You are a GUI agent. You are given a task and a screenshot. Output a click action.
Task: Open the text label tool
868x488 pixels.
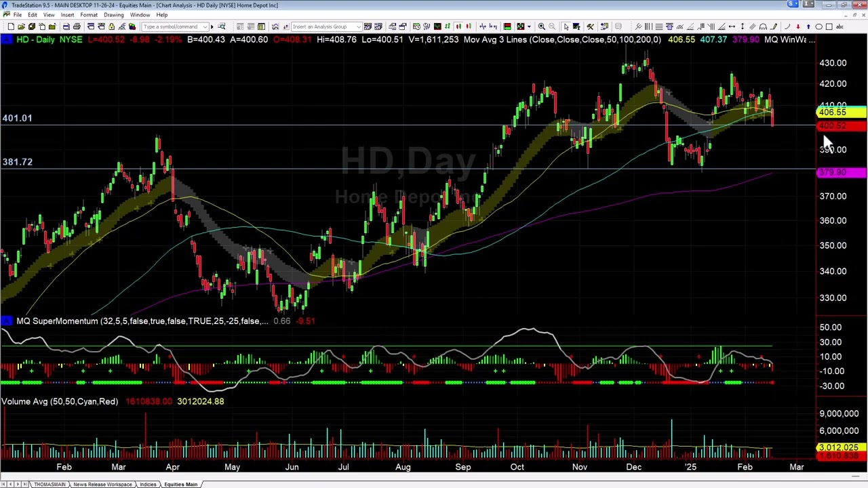(x=840, y=26)
